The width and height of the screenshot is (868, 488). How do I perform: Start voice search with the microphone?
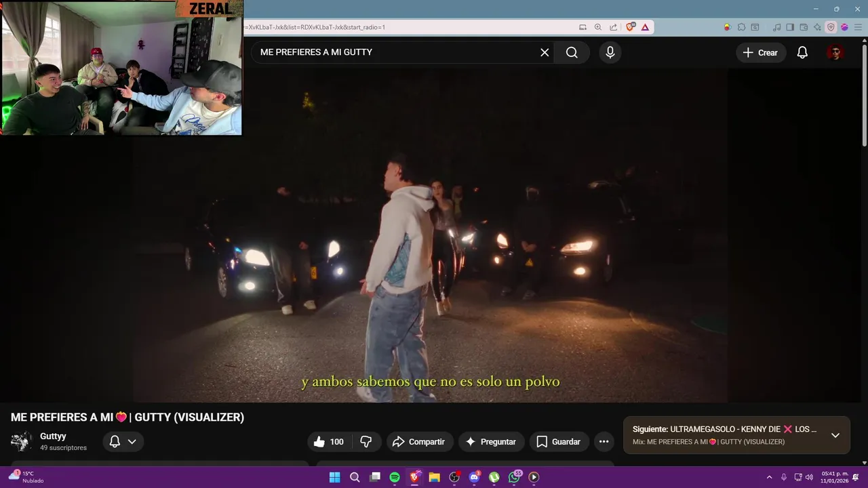(x=610, y=52)
